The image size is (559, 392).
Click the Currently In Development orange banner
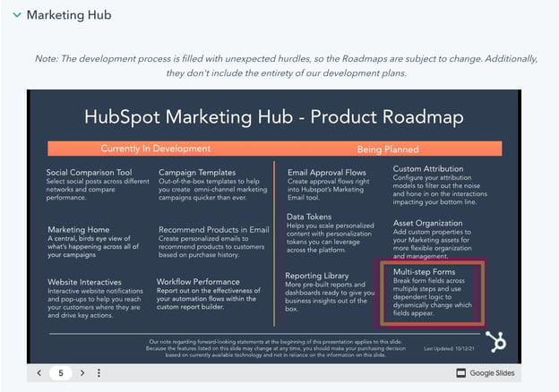155,149
